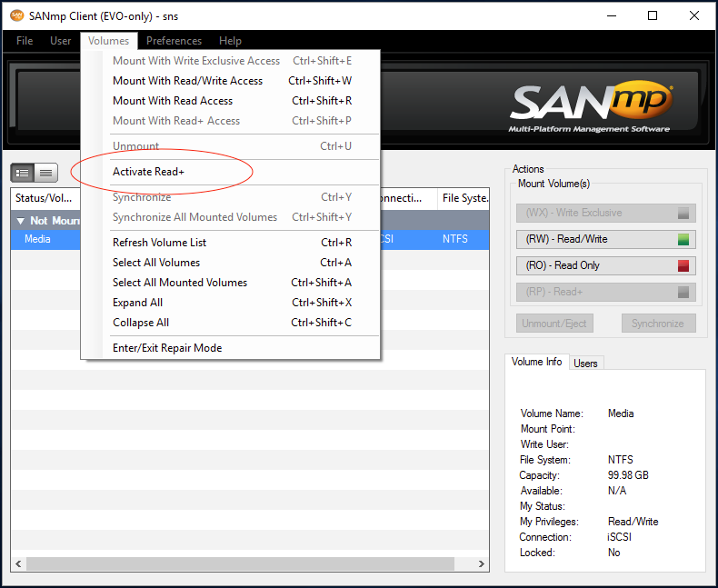Collapse the Not Mounted group triangle
718x588 pixels.
click(20, 221)
